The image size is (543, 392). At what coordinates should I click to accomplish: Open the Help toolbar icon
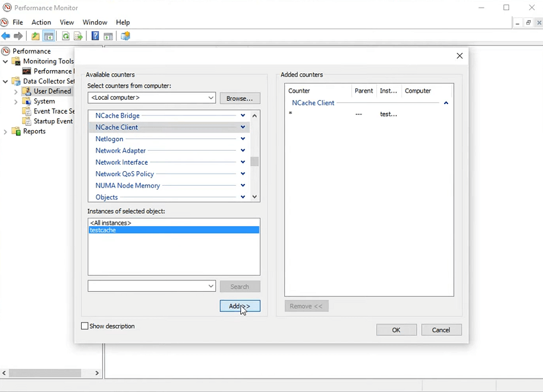point(95,36)
